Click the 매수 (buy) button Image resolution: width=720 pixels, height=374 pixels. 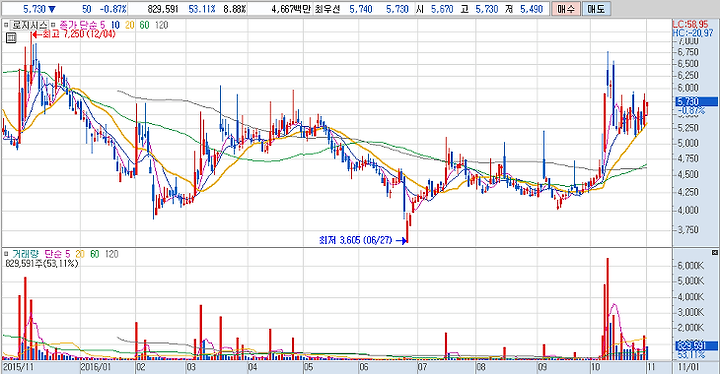566,9
